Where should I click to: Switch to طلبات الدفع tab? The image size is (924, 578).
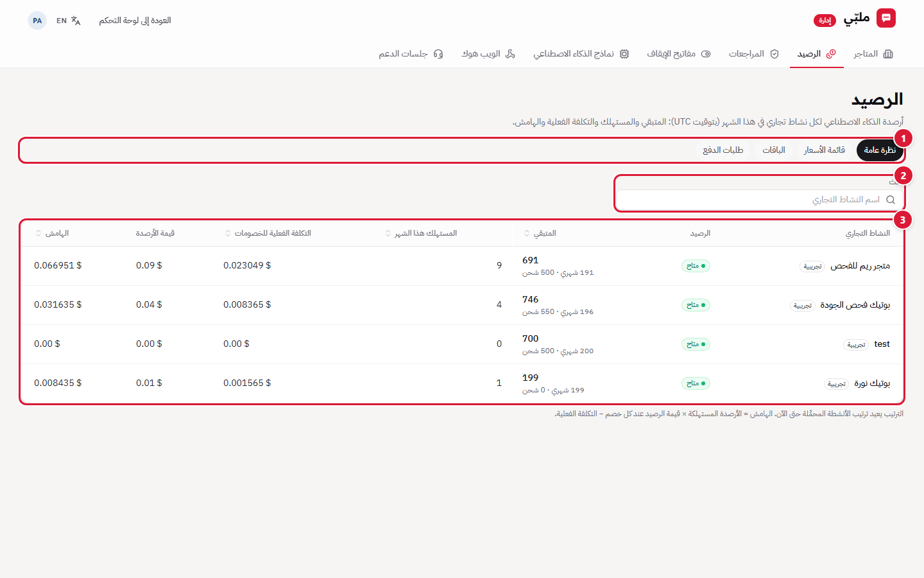coord(723,150)
